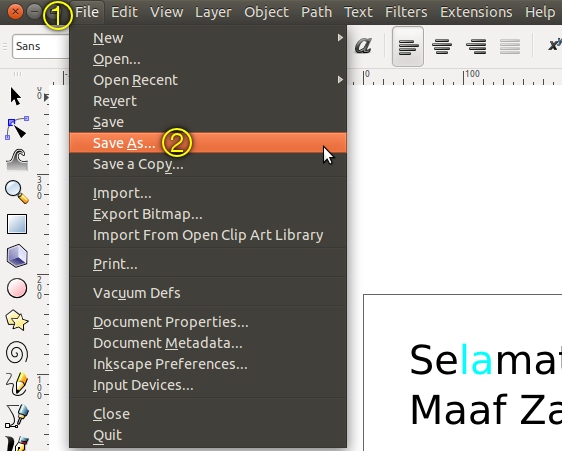Close the Inkscape window
Screen dimensions: 562x451
[x=15, y=12]
